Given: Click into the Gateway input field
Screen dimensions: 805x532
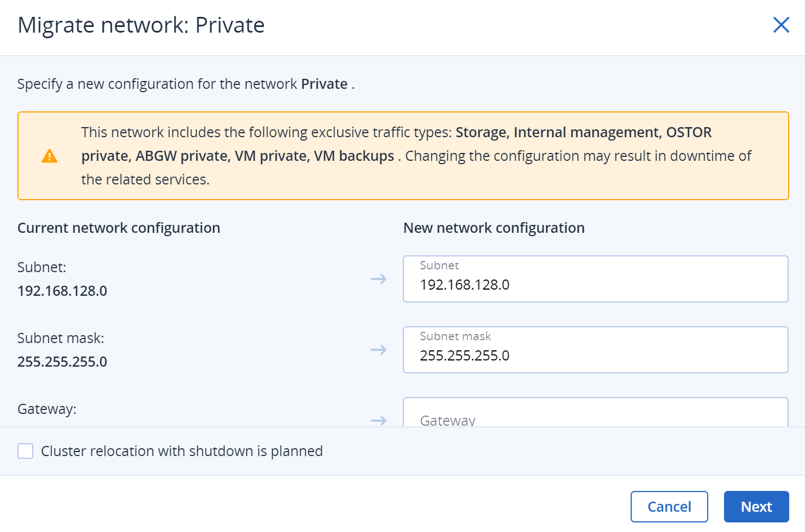Looking at the screenshot, I should coord(595,417).
